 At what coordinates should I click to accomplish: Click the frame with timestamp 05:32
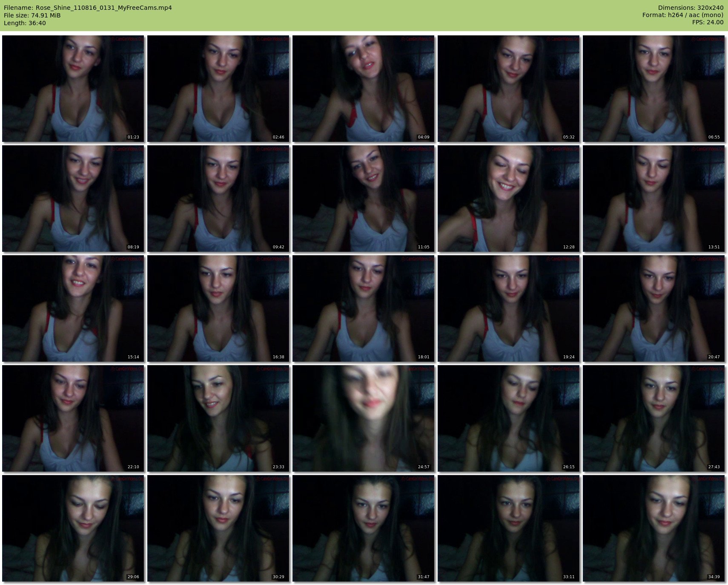508,88
